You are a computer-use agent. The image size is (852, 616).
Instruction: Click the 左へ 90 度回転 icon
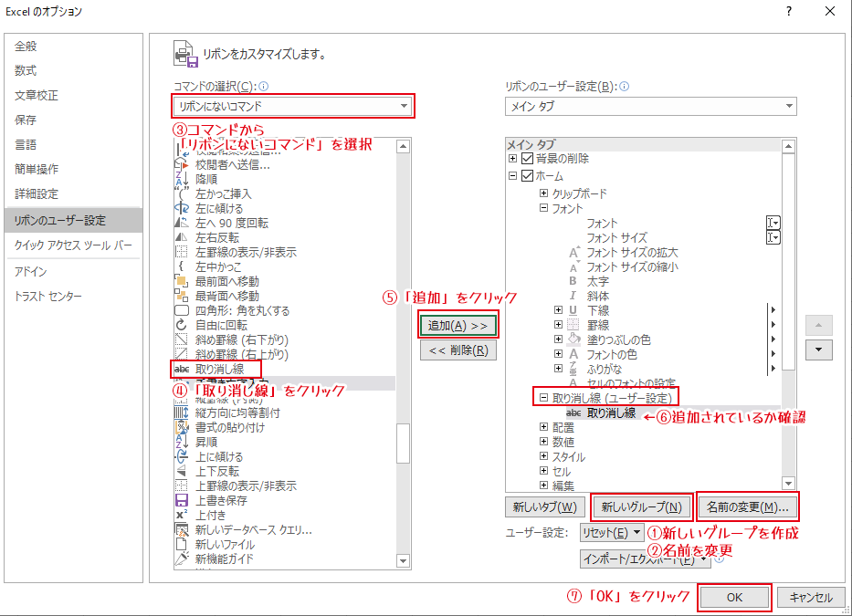pos(182,223)
